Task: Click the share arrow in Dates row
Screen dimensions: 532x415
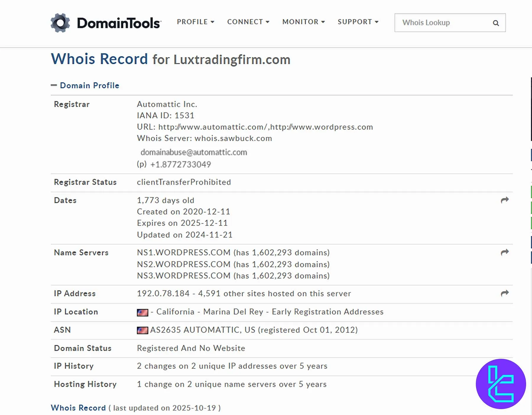Action: click(505, 200)
